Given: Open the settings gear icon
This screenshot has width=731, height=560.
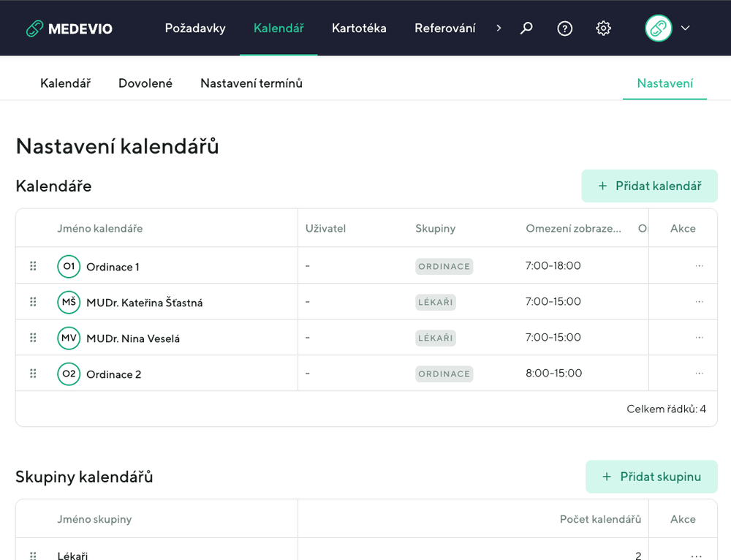Looking at the screenshot, I should [x=603, y=29].
